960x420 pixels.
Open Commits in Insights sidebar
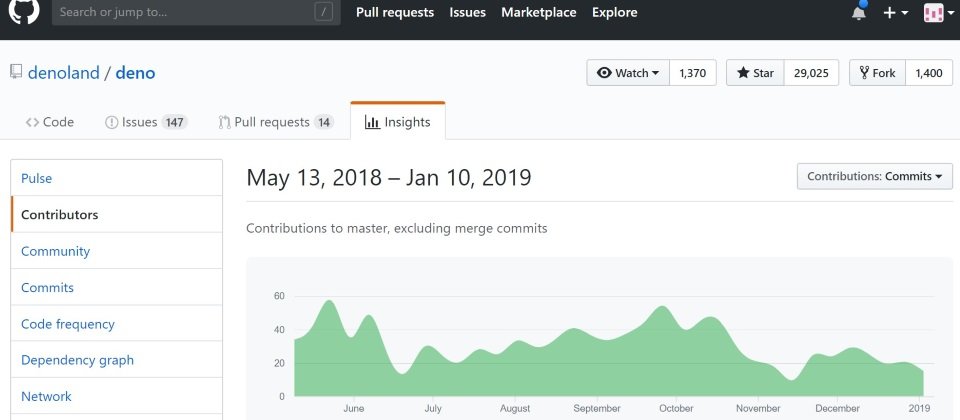[x=116, y=287]
